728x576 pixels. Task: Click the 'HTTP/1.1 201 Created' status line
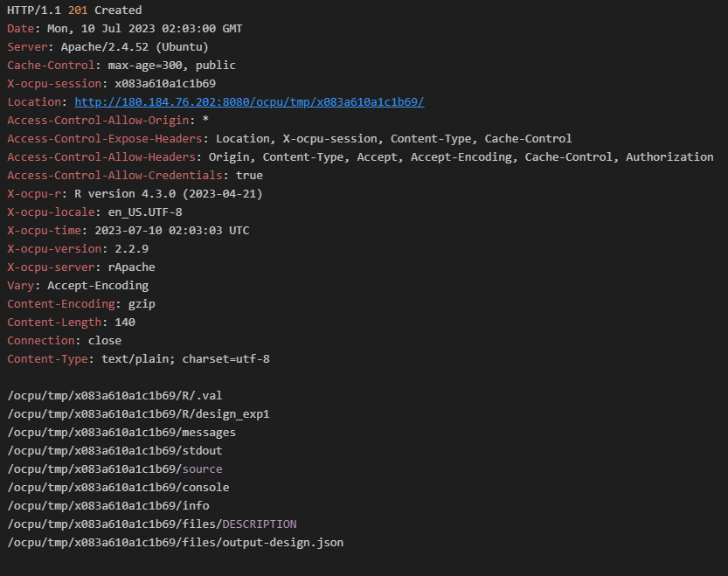tap(74, 10)
